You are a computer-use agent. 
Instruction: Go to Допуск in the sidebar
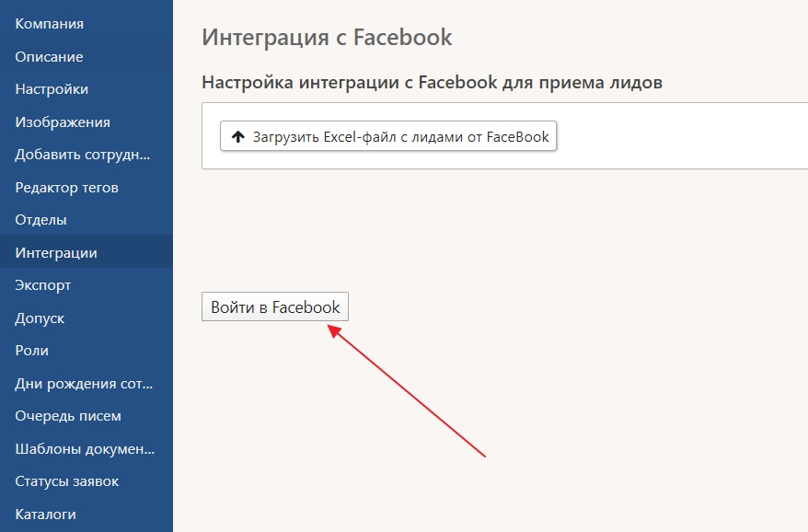coord(40,318)
